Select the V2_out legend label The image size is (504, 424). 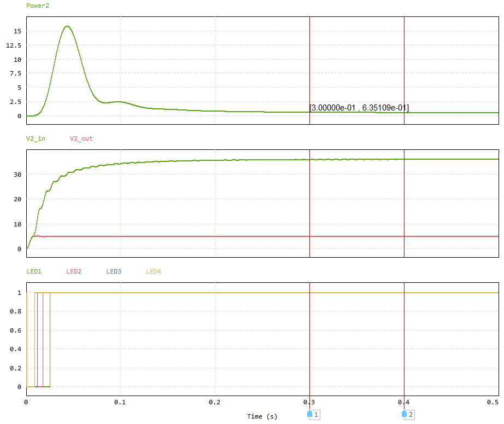[x=81, y=138]
